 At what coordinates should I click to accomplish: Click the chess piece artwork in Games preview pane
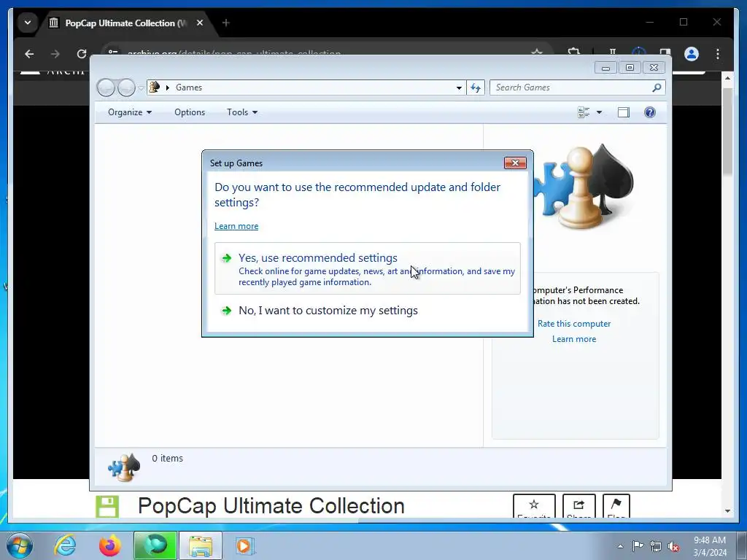(584, 187)
